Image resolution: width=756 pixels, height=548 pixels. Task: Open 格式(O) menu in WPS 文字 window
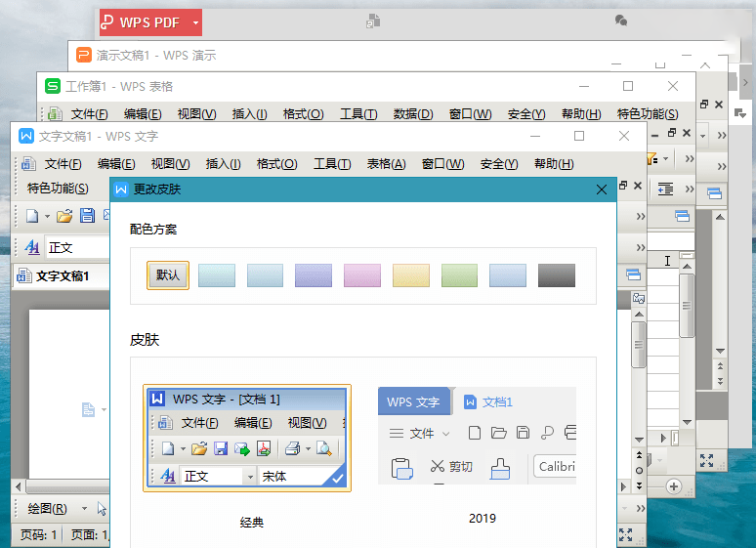276,164
